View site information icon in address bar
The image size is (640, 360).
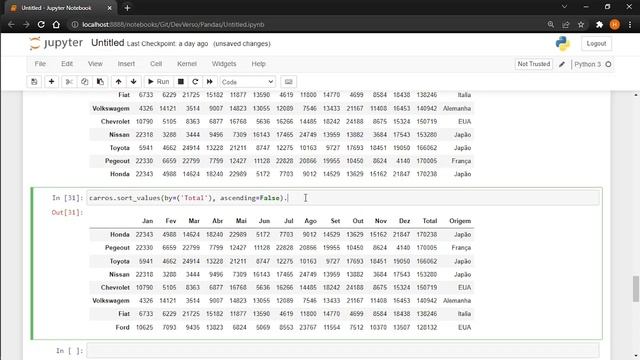click(75, 24)
